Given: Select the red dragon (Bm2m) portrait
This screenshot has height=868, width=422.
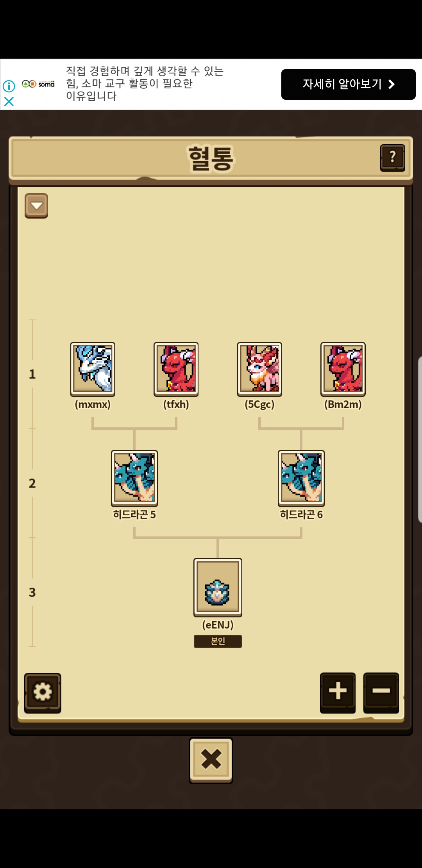Looking at the screenshot, I should tap(343, 369).
